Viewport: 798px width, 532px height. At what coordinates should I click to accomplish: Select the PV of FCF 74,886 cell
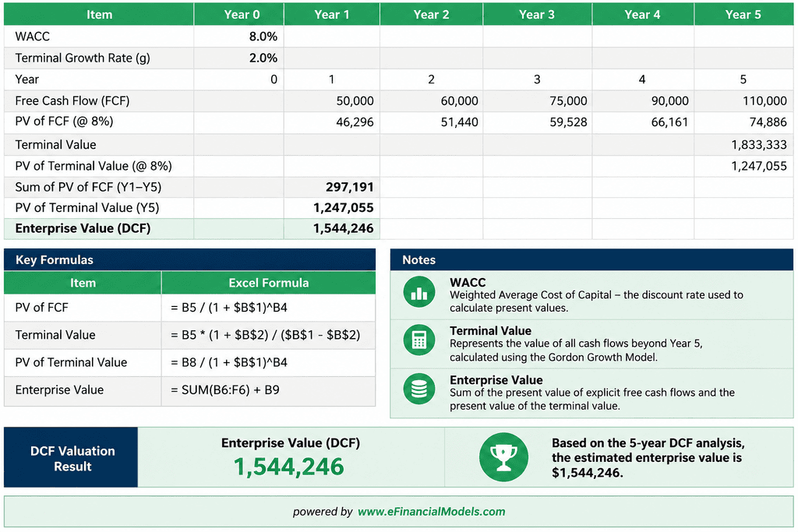point(743,122)
